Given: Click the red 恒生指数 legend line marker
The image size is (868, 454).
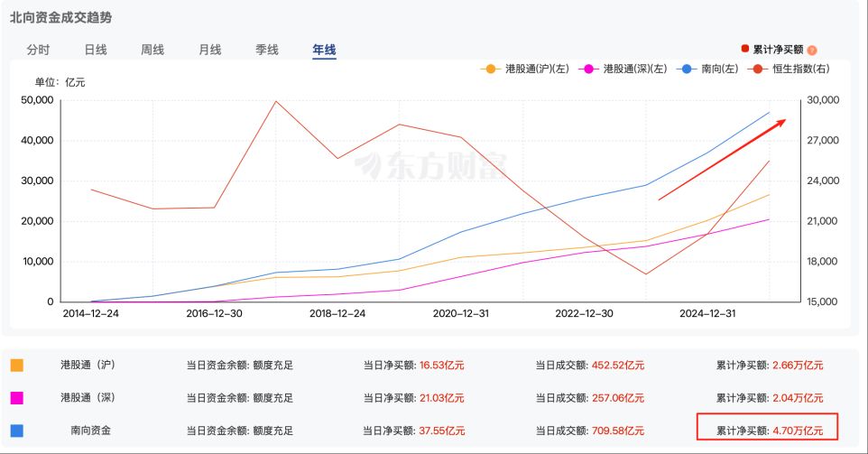Looking at the screenshot, I should (756, 69).
